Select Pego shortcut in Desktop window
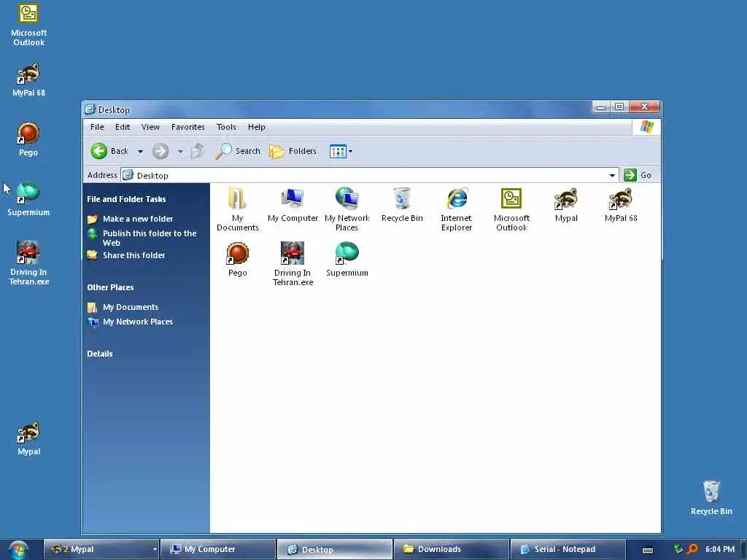The height and width of the screenshot is (560, 747). point(237,260)
